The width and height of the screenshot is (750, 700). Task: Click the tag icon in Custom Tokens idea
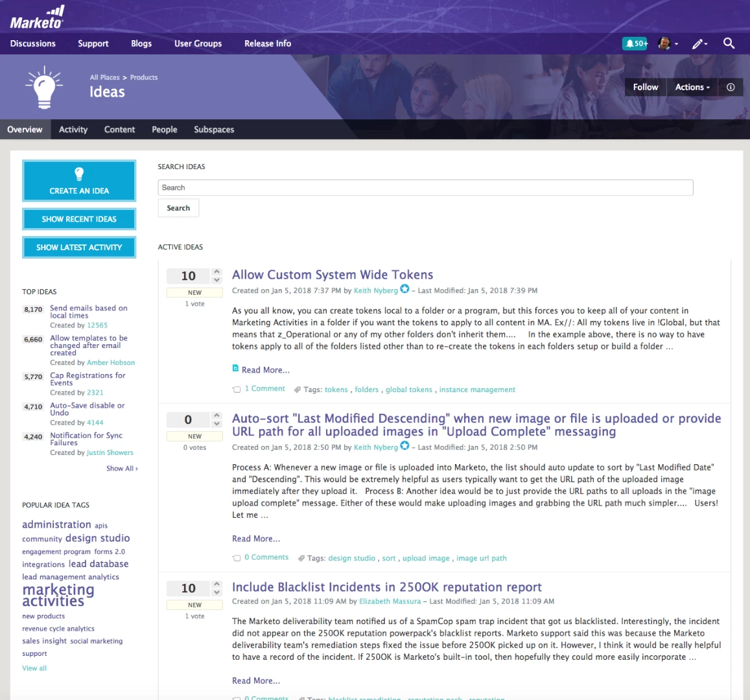(297, 390)
